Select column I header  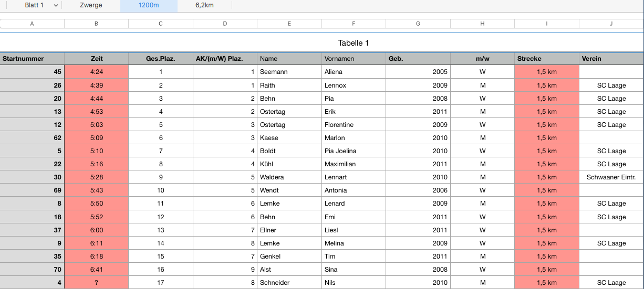tap(547, 24)
